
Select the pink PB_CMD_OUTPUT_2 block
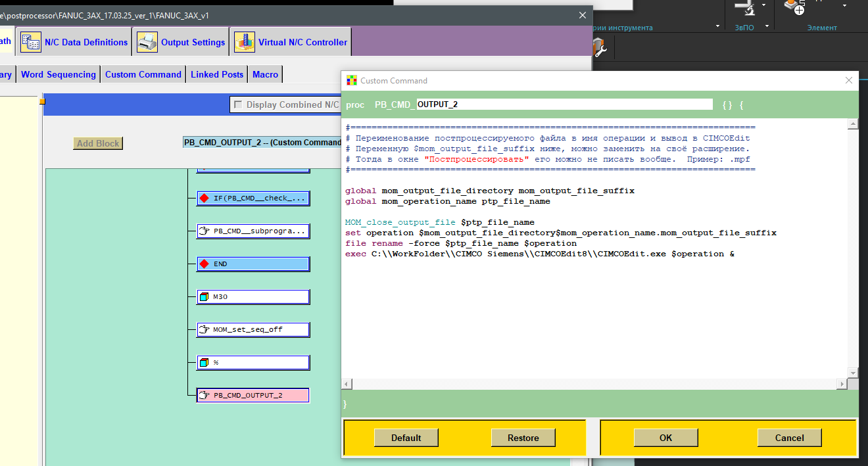point(253,395)
